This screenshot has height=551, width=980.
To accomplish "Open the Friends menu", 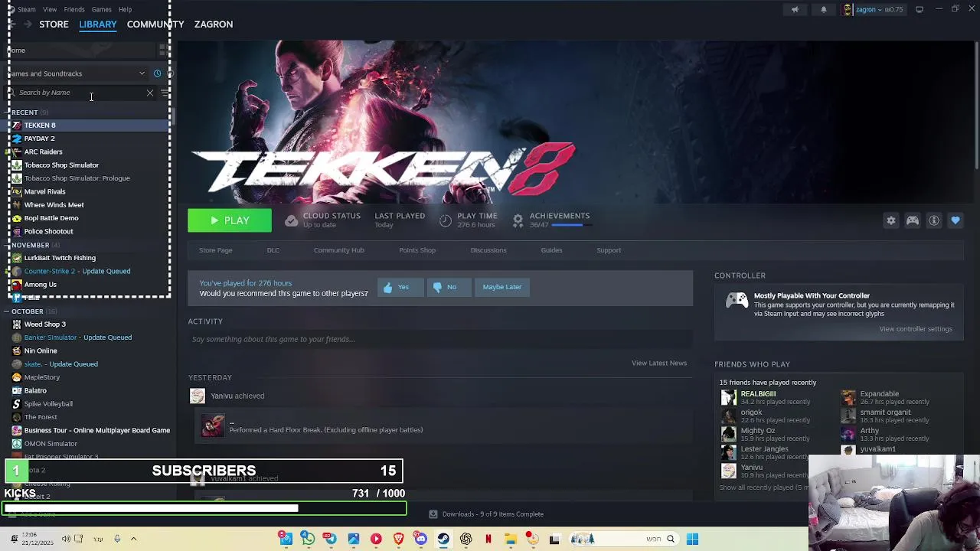I will coord(74,9).
